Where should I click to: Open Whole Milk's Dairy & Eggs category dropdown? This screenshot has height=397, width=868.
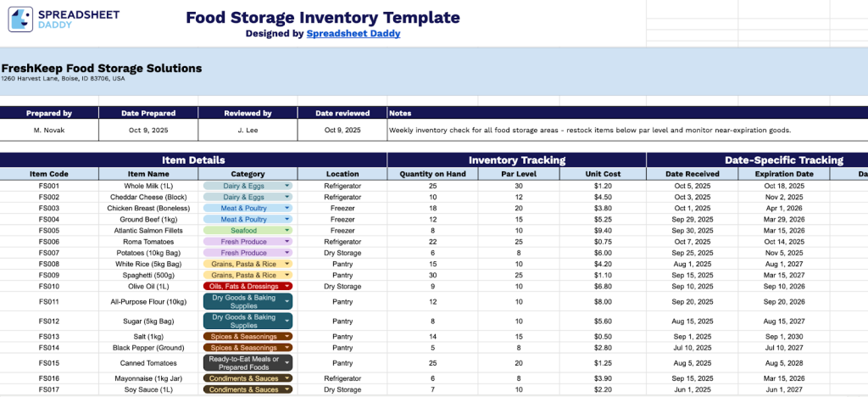(x=287, y=185)
